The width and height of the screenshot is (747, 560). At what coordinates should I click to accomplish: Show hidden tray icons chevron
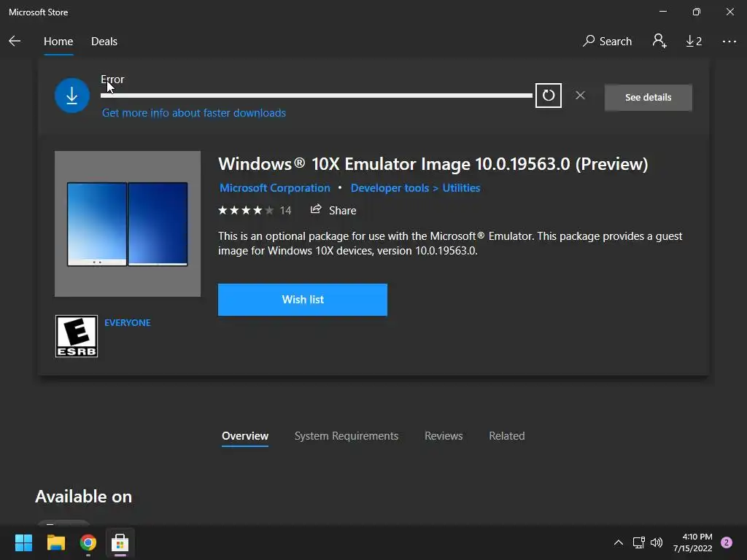(619, 542)
